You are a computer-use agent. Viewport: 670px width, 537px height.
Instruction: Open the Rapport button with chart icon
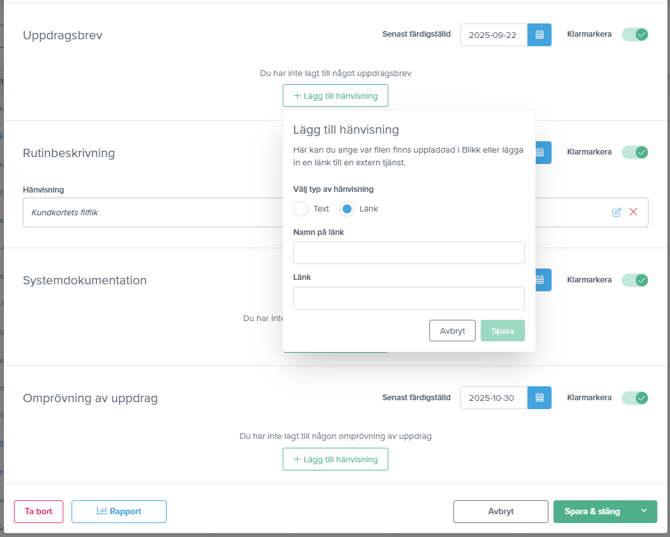pos(119,511)
